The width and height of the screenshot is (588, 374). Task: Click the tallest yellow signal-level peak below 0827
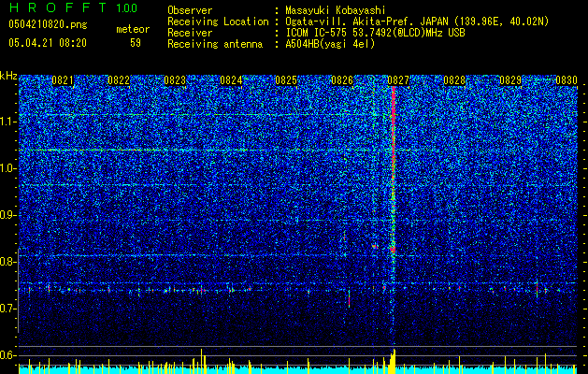(394, 361)
